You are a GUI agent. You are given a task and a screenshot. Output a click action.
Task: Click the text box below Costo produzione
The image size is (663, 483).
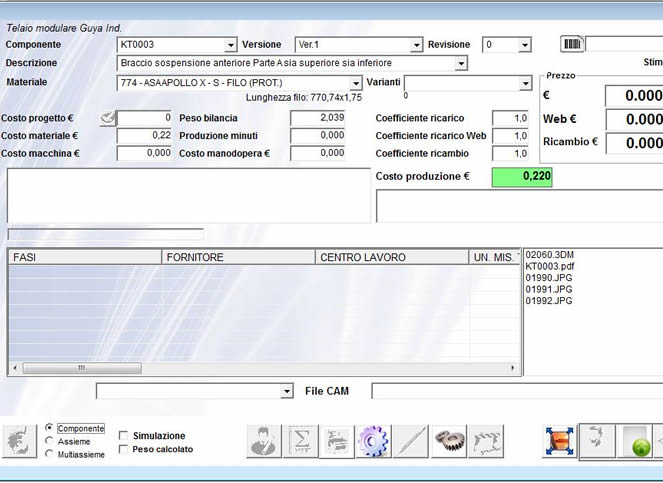click(x=520, y=206)
